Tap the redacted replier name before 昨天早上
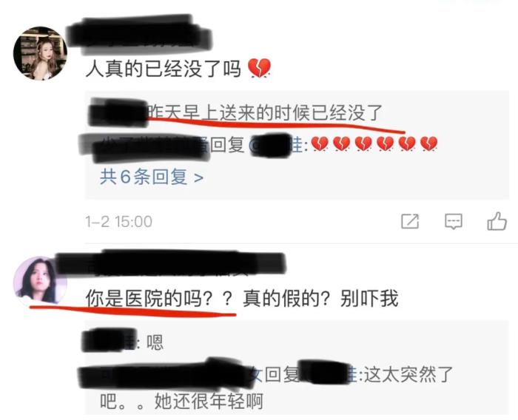 pyautogui.click(x=118, y=113)
